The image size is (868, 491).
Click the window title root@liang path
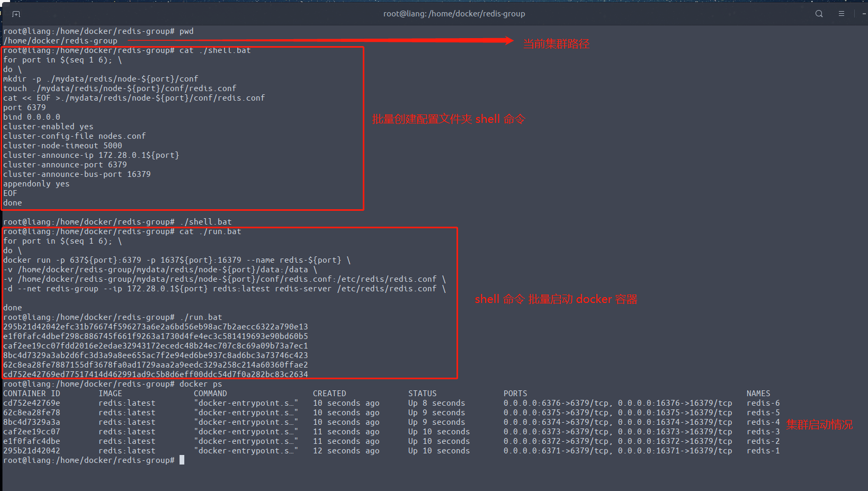click(x=454, y=14)
